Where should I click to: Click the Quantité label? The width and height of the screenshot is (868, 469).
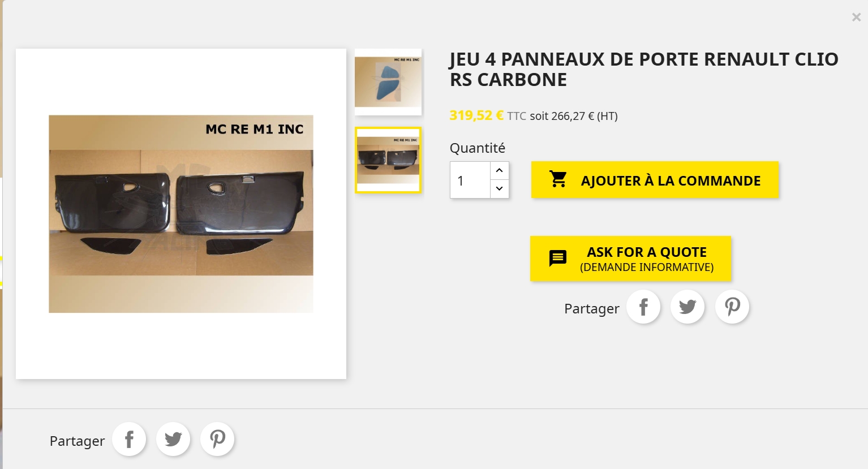pos(478,148)
